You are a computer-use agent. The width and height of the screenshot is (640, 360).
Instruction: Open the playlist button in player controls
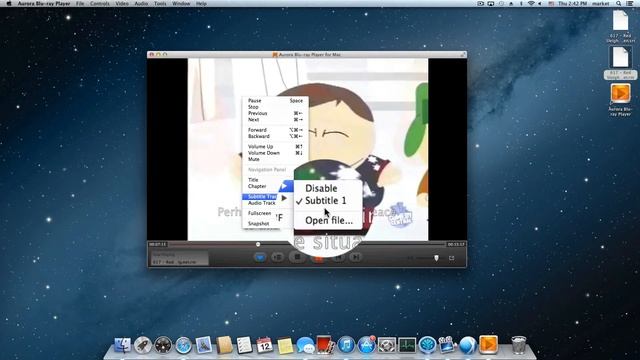pyautogui.click(x=278, y=257)
